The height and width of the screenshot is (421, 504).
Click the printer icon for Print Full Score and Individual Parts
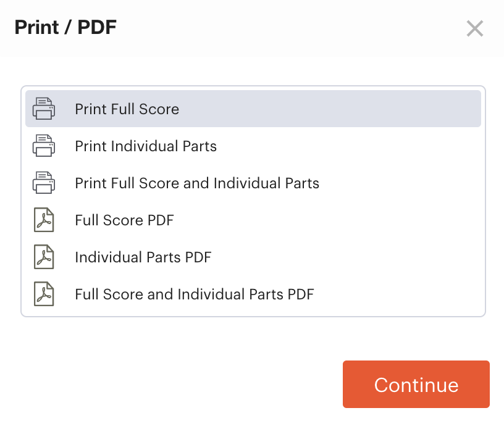43,183
